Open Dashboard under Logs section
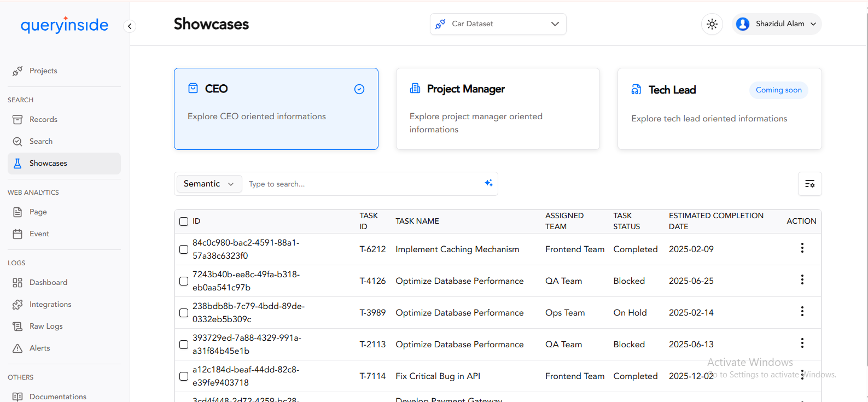868x402 pixels. coord(48,282)
